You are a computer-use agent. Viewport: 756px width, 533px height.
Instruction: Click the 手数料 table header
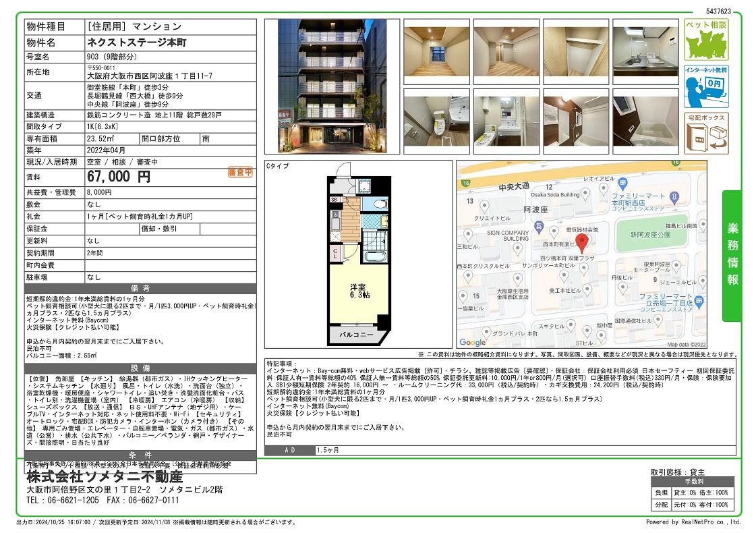click(694, 482)
